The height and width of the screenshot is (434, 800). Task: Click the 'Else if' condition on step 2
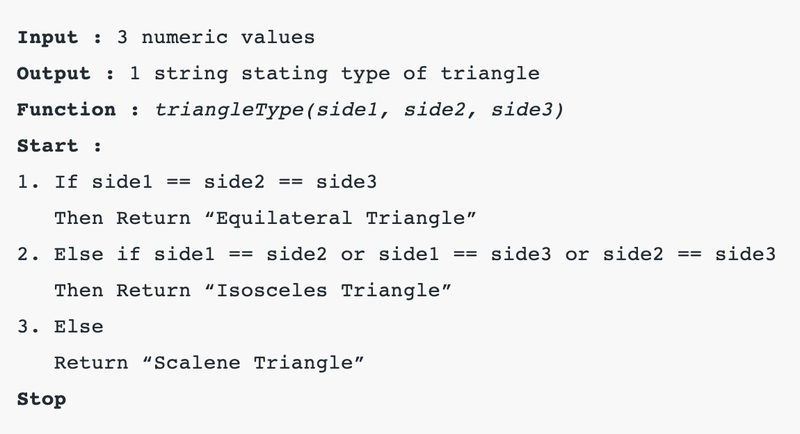pyautogui.click(x=415, y=254)
